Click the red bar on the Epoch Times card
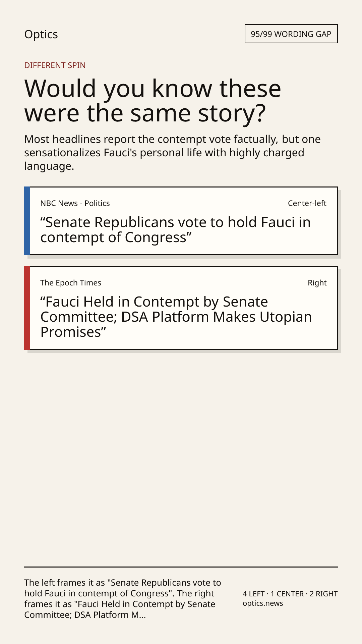The height and width of the screenshot is (644, 362). point(27,308)
